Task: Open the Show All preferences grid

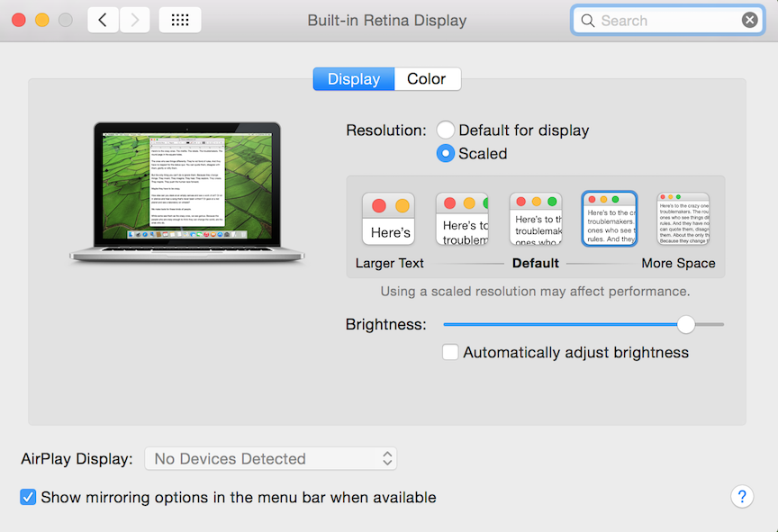Action: (x=180, y=20)
